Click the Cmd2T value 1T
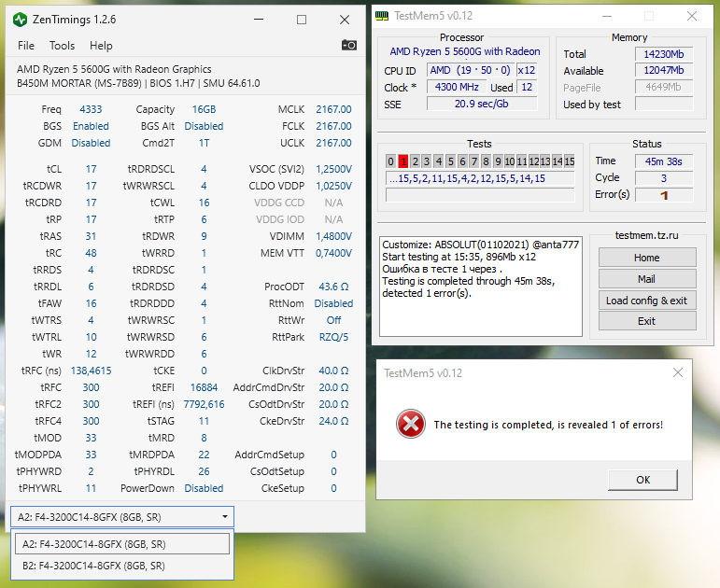The width and height of the screenshot is (720, 588). (204, 143)
